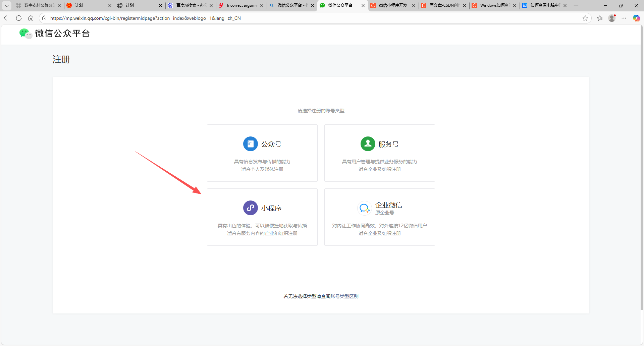Close the active 微信公众平台 tab

pyautogui.click(x=363, y=5)
